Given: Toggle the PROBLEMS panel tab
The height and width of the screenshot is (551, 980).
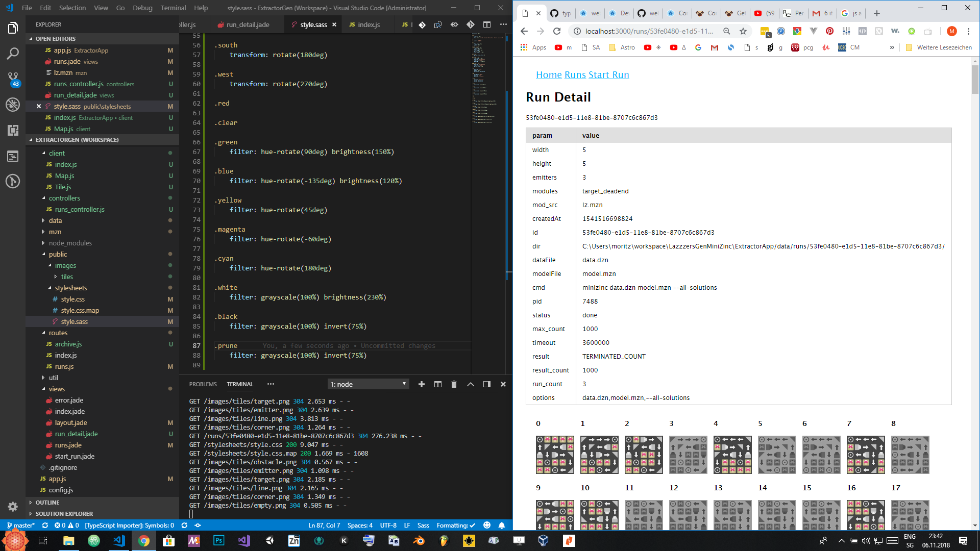Looking at the screenshot, I should (x=203, y=384).
